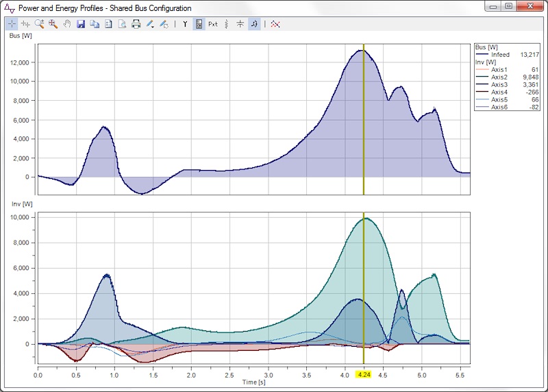
Task: Select Infeed in the legend
Action: pyautogui.click(x=500, y=54)
